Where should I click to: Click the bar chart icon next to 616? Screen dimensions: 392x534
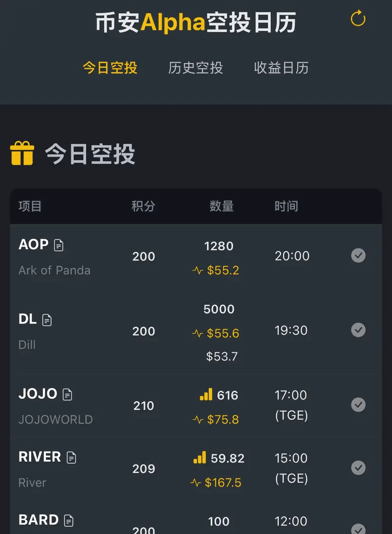206,394
